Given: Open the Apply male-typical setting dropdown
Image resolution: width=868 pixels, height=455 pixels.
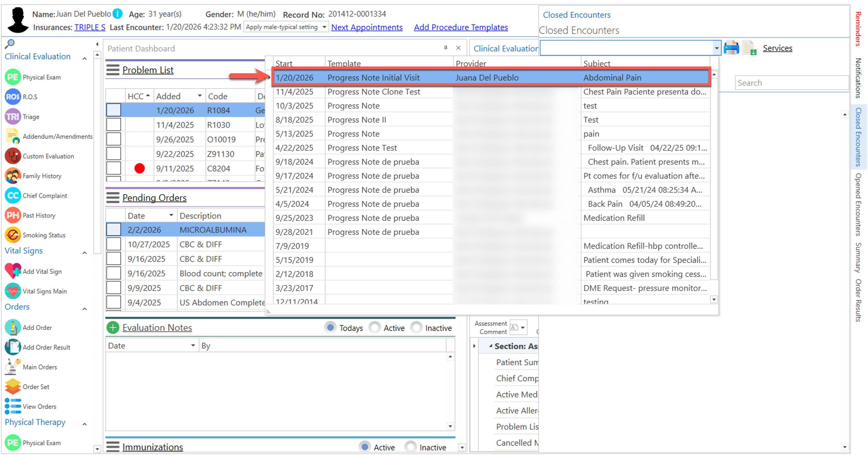Looking at the screenshot, I should pos(324,27).
